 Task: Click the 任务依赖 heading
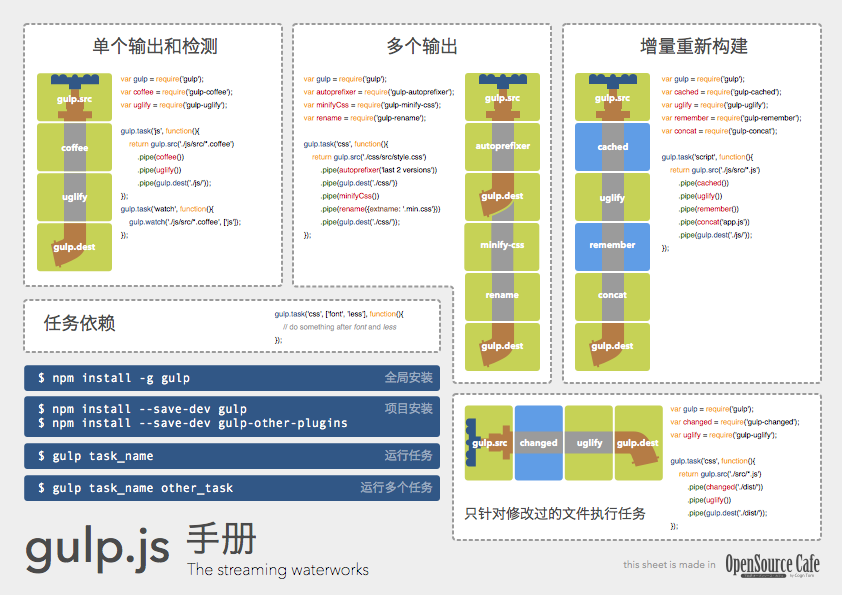tap(79, 323)
